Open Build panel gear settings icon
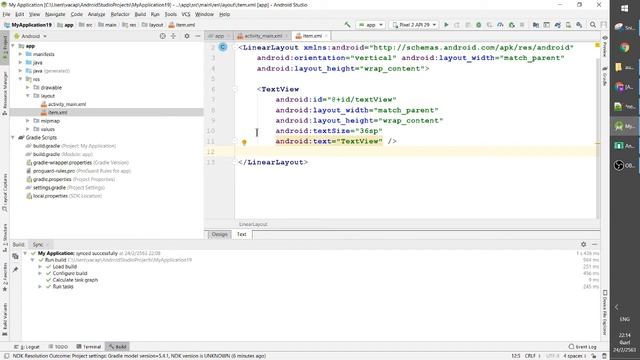The height and width of the screenshot is (360, 640). coord(584,244)
